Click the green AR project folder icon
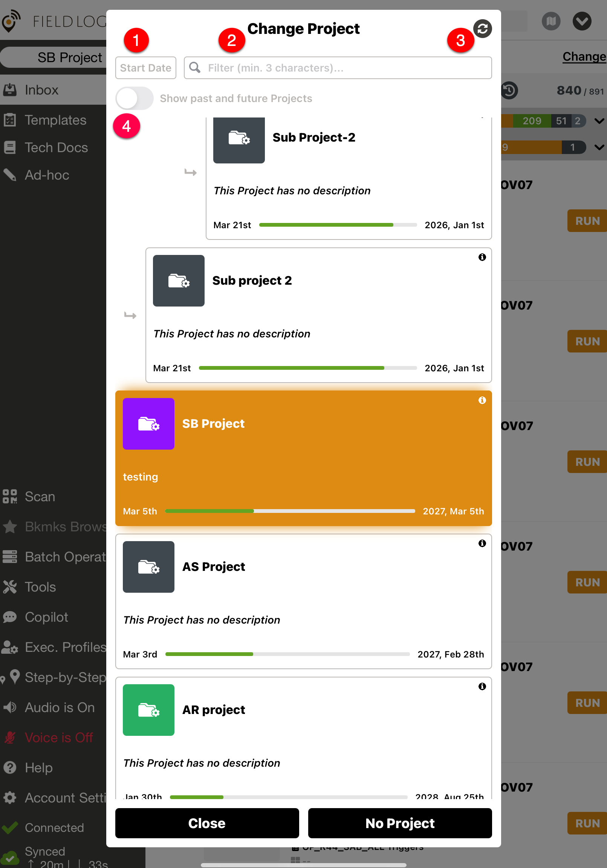 pos(148,710)
